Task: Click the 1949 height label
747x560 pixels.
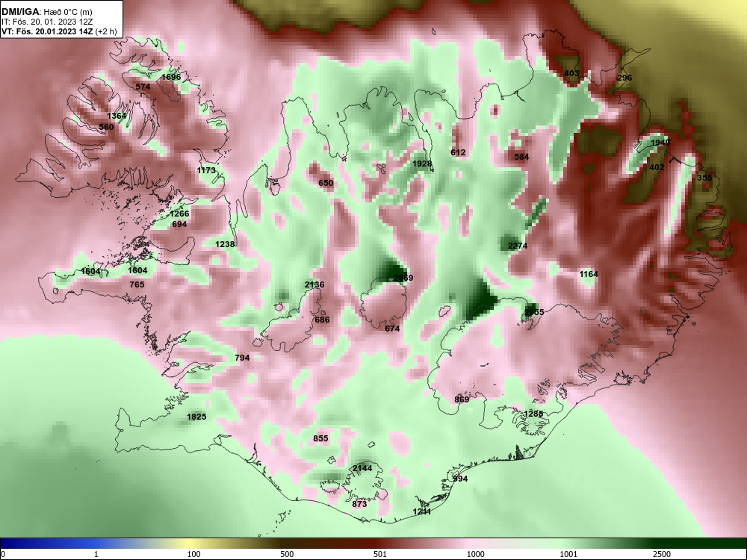Action: (x=660, y=143)
